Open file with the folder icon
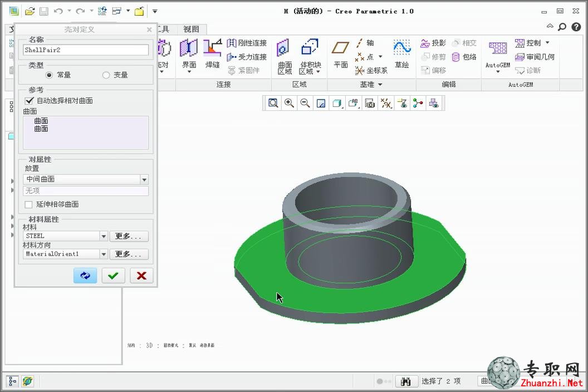Screen dimensions: 588x392 coord(30,11)
